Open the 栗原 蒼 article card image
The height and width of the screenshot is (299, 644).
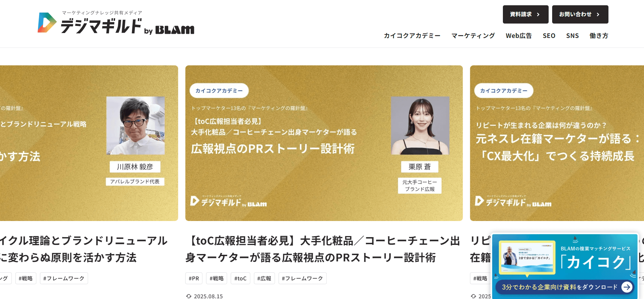[324, 143]
